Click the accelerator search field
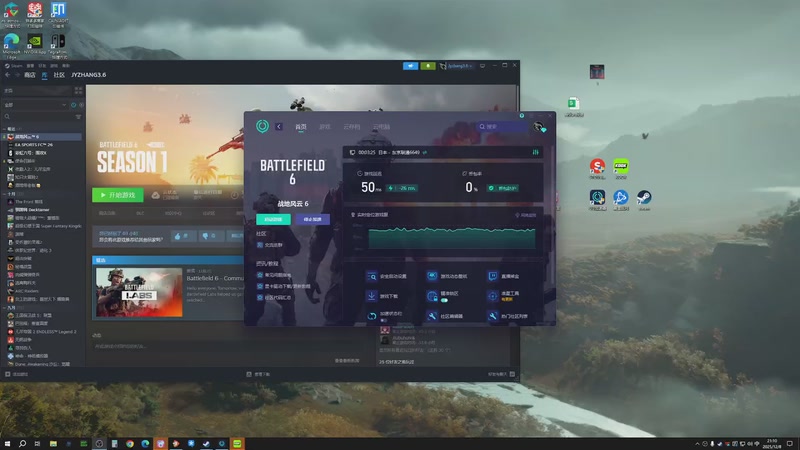 pyautogui.click(x=501, y=127)
